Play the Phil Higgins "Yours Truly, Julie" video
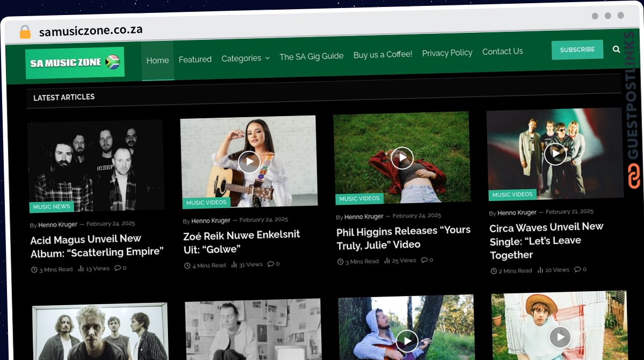 click(402, 157)
